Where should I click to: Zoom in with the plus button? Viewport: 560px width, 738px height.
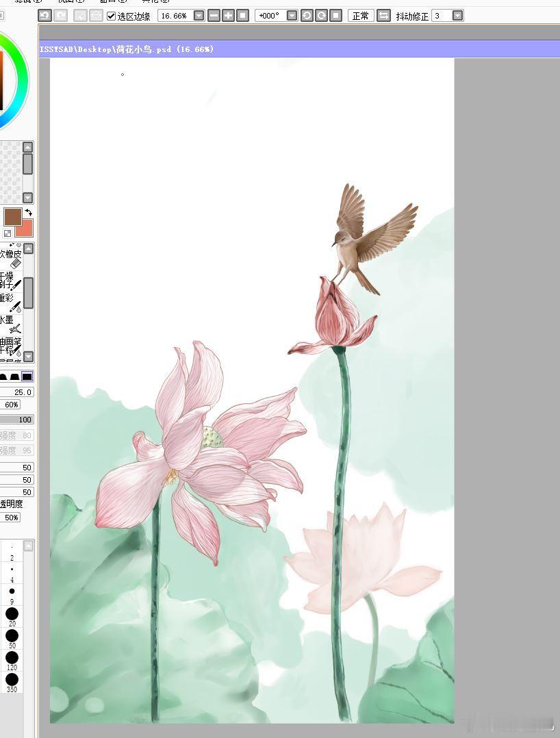(x=228, y=16)
